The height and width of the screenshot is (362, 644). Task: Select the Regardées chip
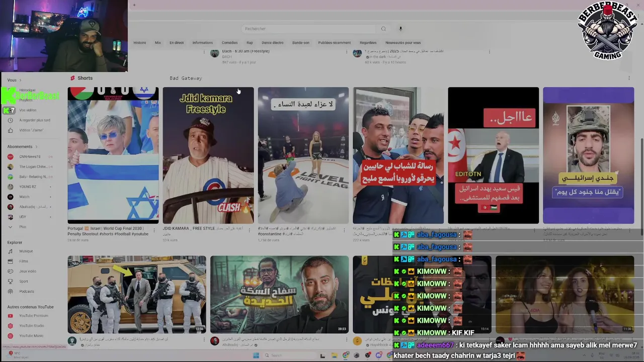point(368,43)
